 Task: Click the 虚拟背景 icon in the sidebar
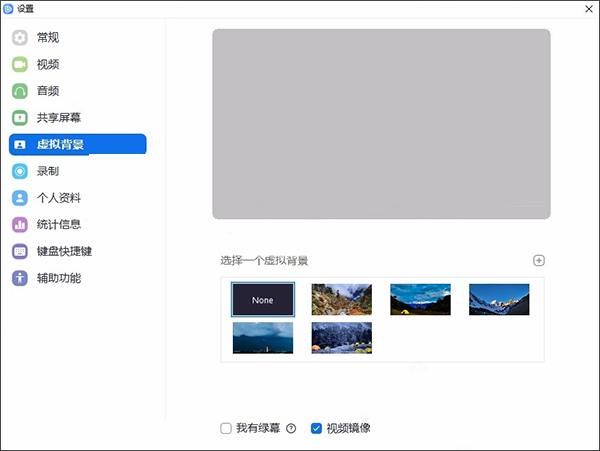coord(20,145)
